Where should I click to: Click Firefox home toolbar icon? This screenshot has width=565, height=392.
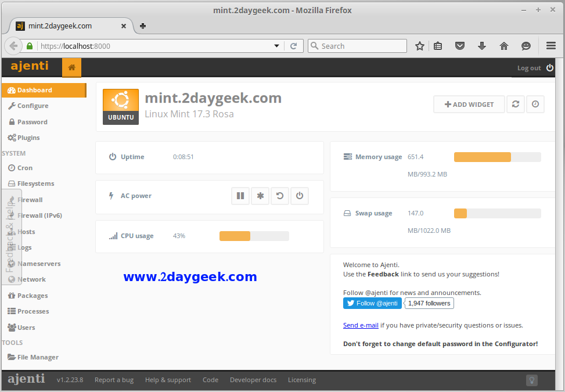coord(504,46)
